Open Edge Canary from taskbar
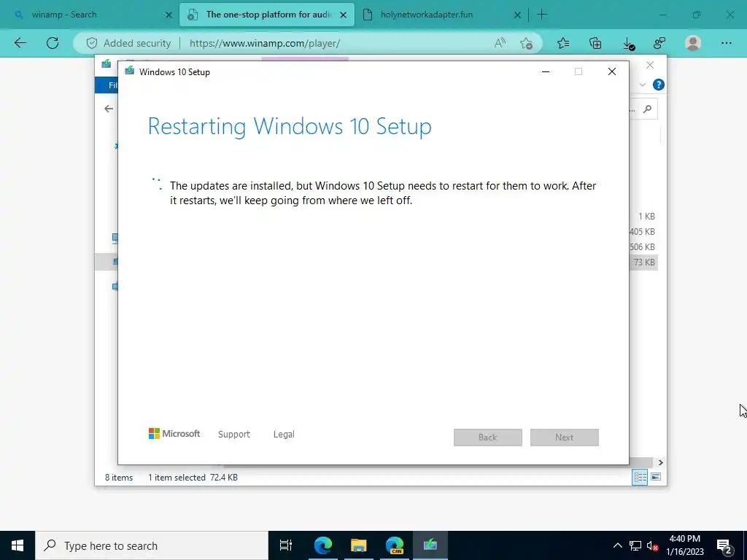747x560 pixels. click(x=395, y=545)
